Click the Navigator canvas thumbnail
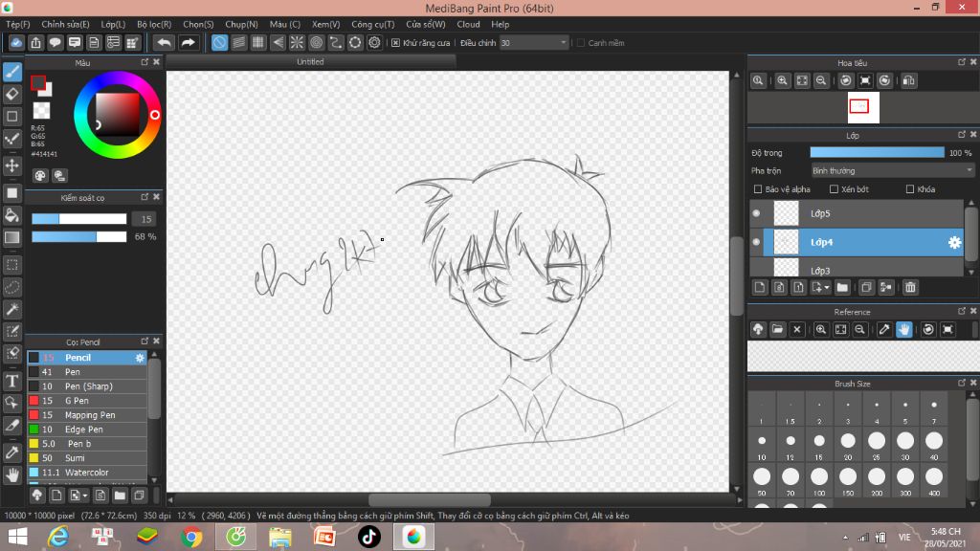Screen dimensions: 980x551 pyautogui.click(x=863, y=107)
